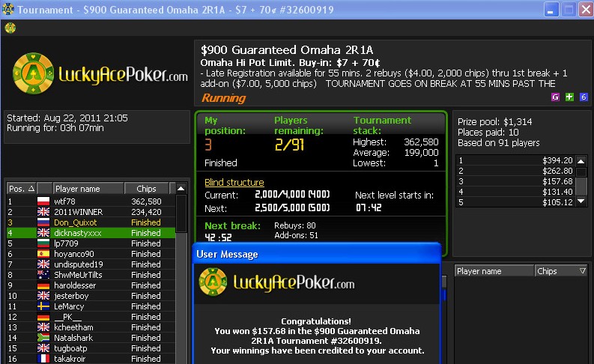Click the Sweden flag next to LeMarcy
The image size is (594, 364).
pyautogui.click(x=43, y=306)
